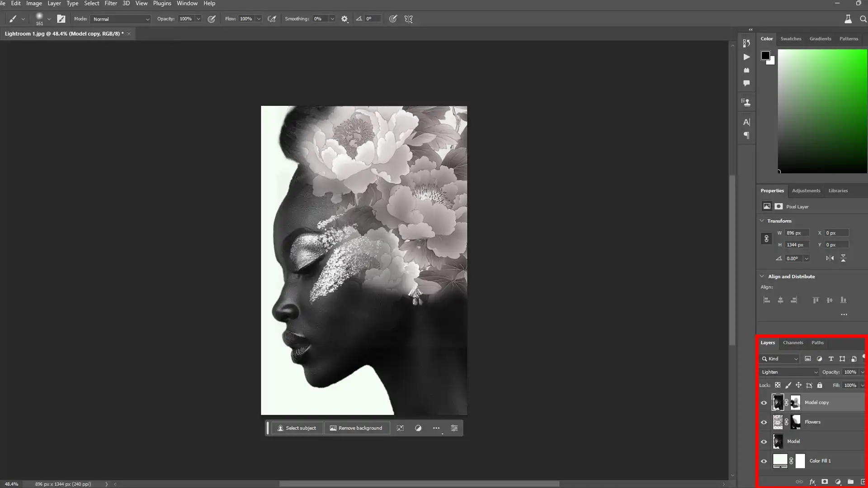Open the beaker discover icon
The image size is (868, 488).
(x=848, y=19)
